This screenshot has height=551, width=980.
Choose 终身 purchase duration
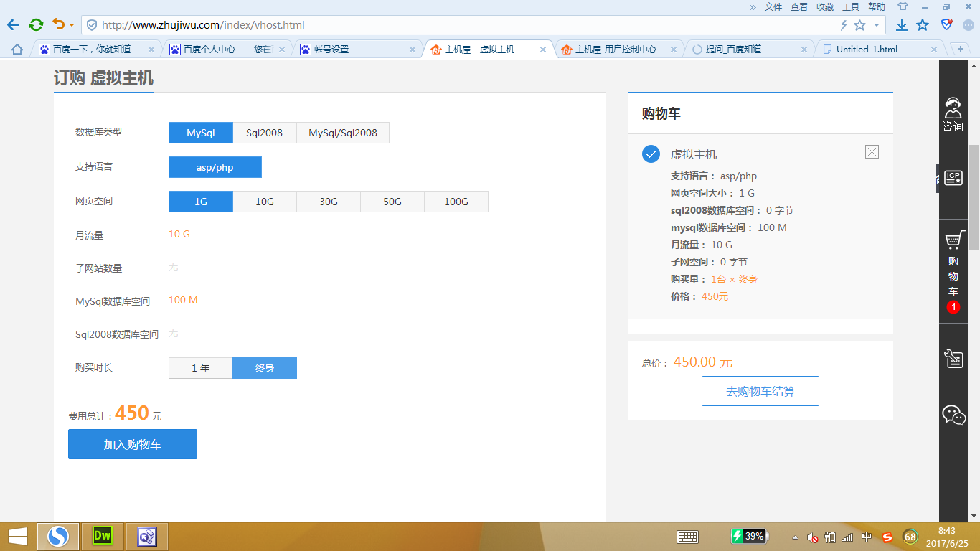265,368
